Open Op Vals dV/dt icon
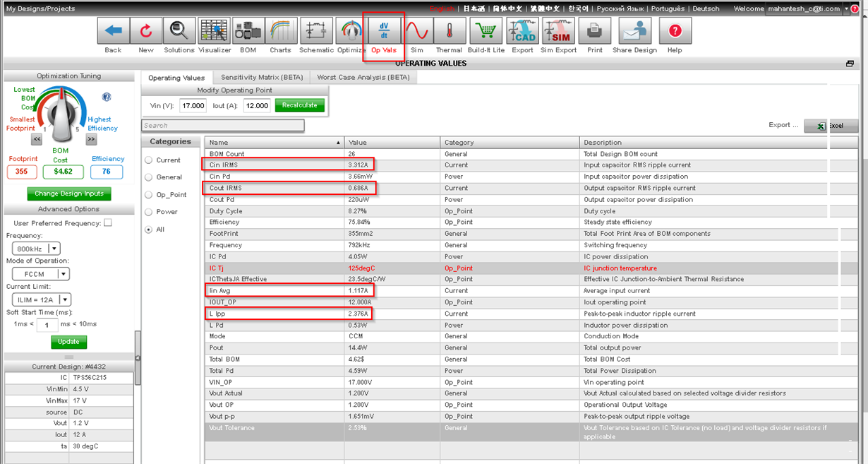868x464 pixels. point(385,31)
